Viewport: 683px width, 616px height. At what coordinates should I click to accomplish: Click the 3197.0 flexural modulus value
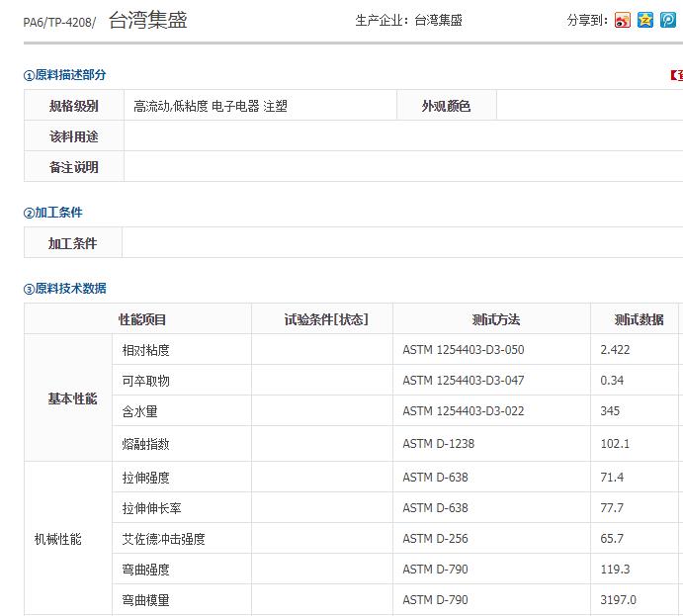[x=618, y=599]
